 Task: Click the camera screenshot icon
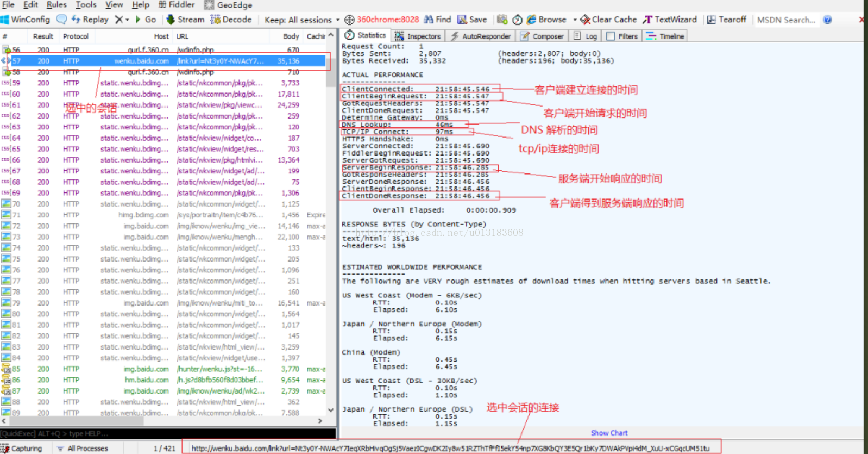502,20
